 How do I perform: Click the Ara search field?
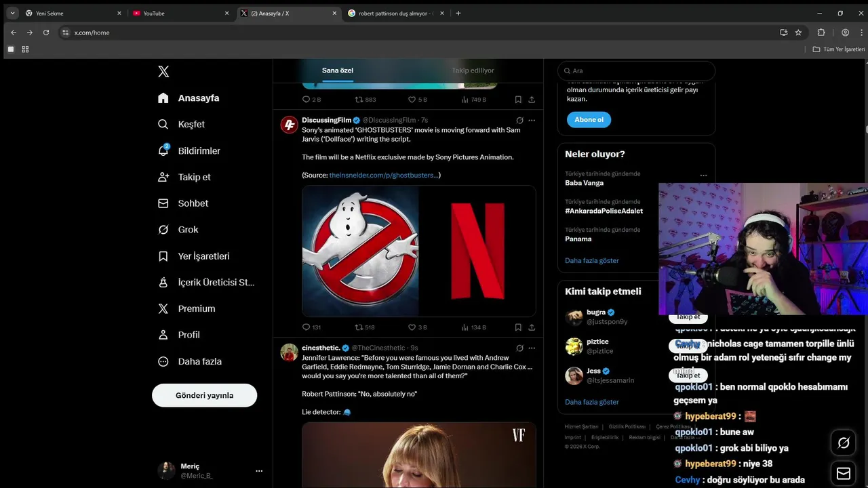point(636,70)
